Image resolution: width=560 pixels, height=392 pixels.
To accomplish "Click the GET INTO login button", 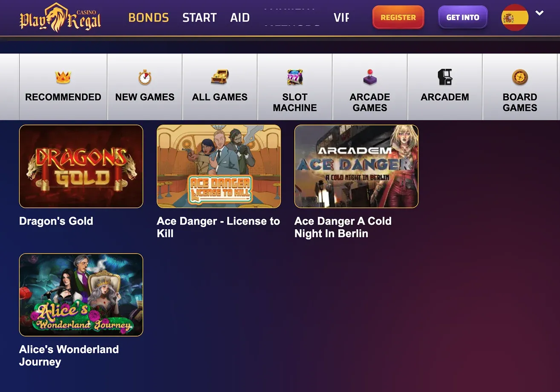I will [x=463, y=17].
